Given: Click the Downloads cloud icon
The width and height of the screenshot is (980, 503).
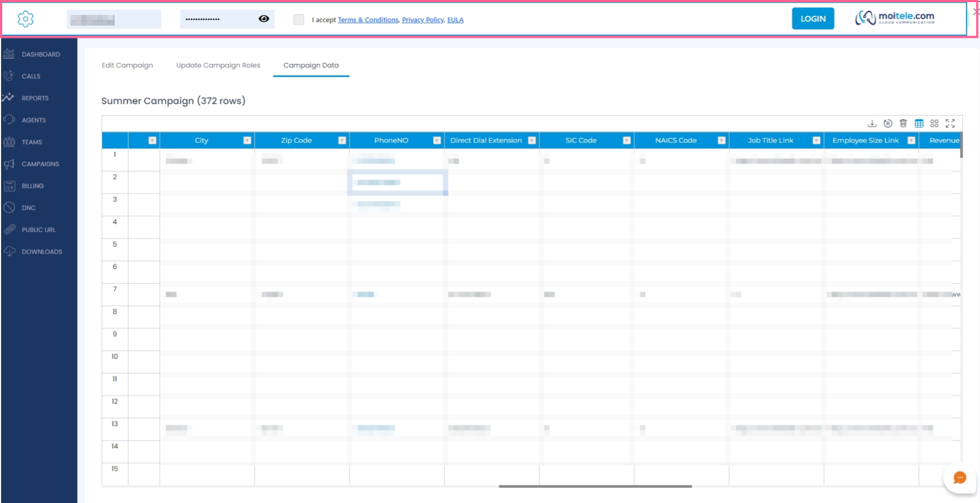Looking at the screenshot, I should (9, 251).
